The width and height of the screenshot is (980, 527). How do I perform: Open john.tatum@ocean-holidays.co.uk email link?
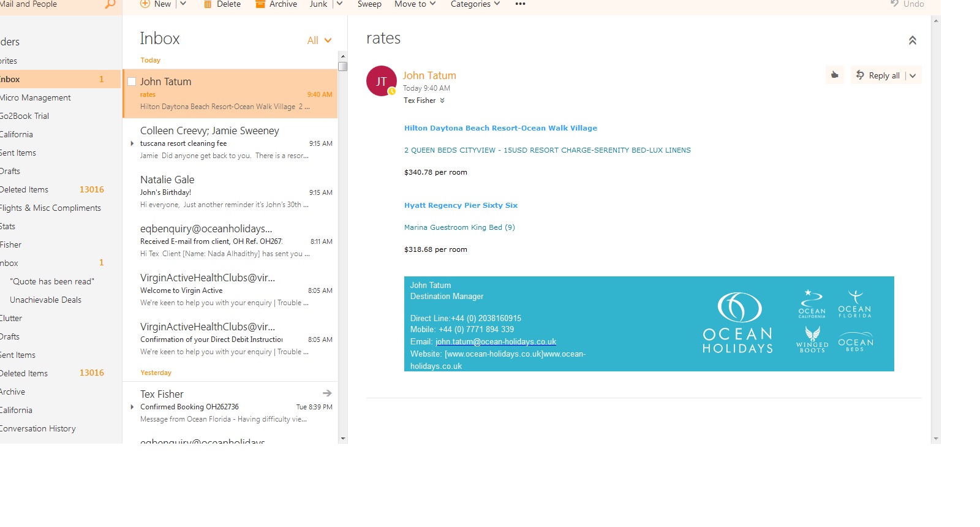point(496,342)
